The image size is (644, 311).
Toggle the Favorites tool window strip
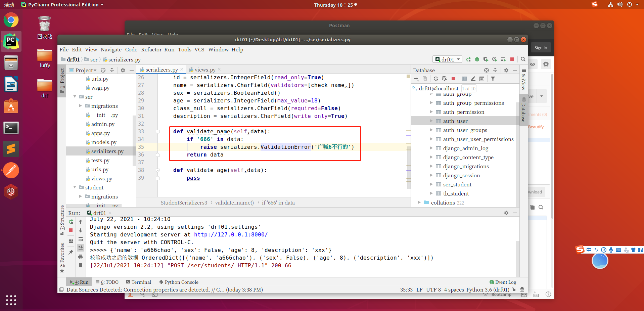[x=62, y=258]
